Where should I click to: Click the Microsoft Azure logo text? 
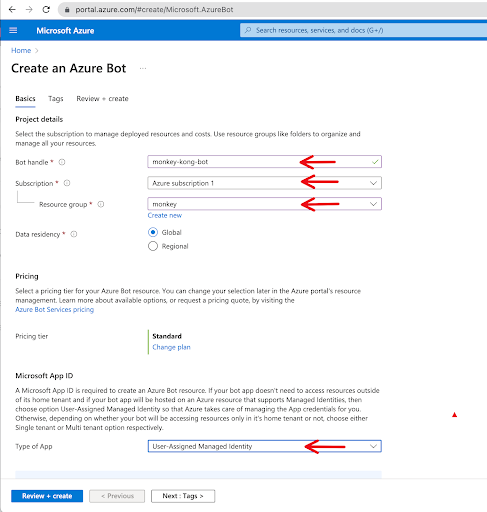click(65, 31)
